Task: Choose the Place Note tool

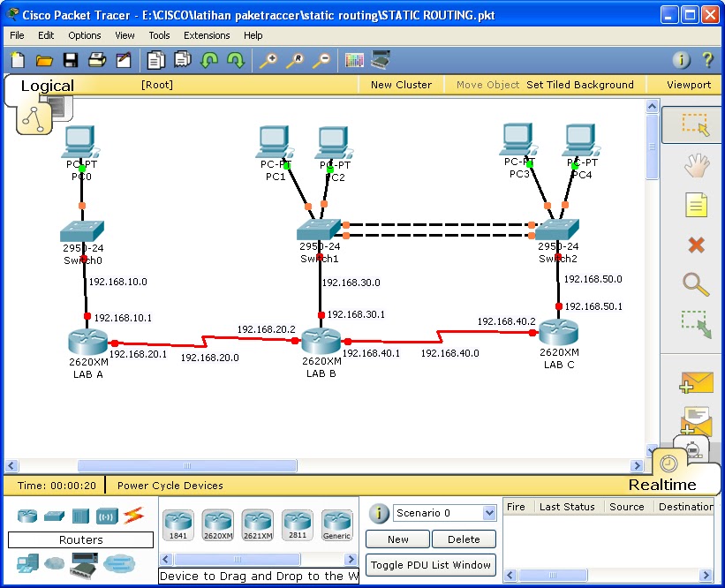Action: pos(697,205)
